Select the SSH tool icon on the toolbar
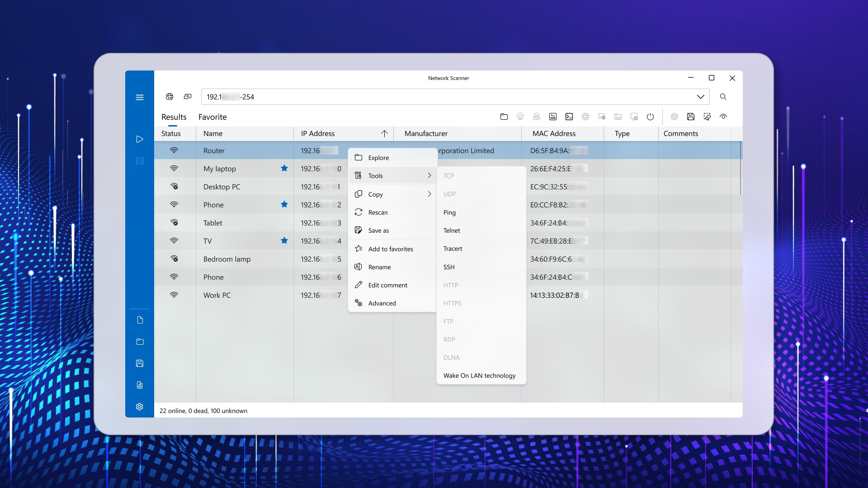The width and height of the screenshot is (868, 488). click(x=552, y=117)
